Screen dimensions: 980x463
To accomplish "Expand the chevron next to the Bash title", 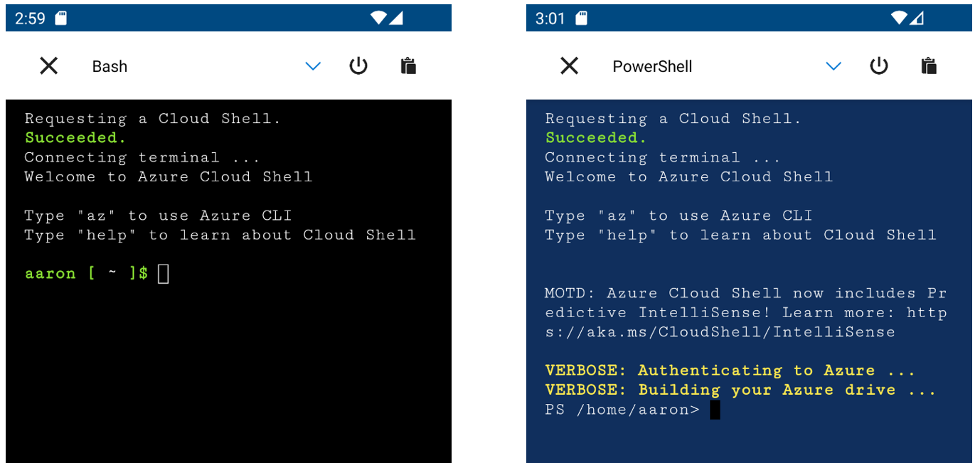I will (x=313, y=65).
